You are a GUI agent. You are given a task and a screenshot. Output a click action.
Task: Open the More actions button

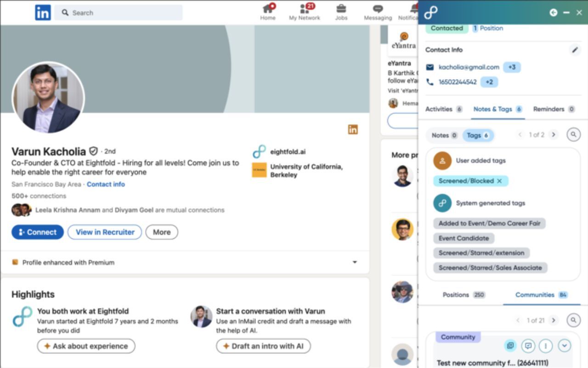[x=162, y=232]
